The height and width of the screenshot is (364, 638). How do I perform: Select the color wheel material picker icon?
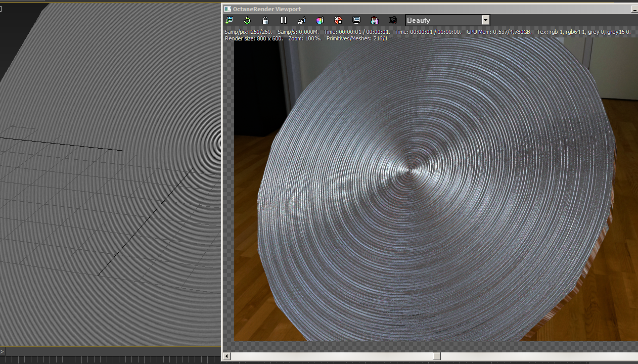(320, 20)
